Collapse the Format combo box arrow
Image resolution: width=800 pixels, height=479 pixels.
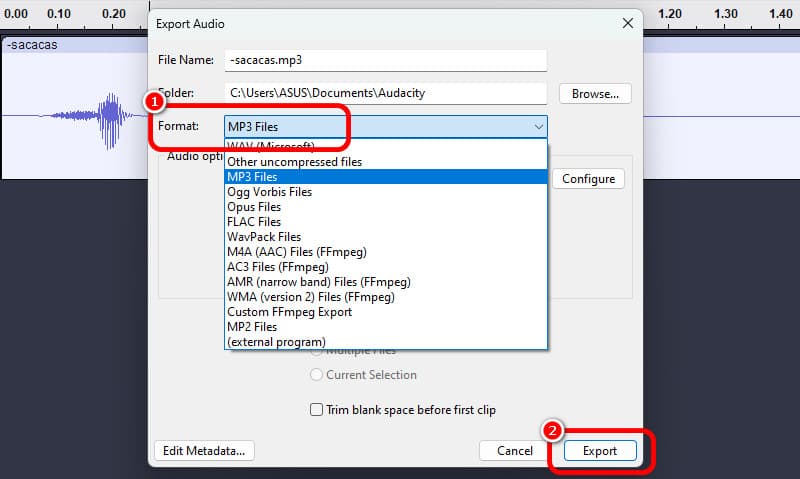(538, 127)
